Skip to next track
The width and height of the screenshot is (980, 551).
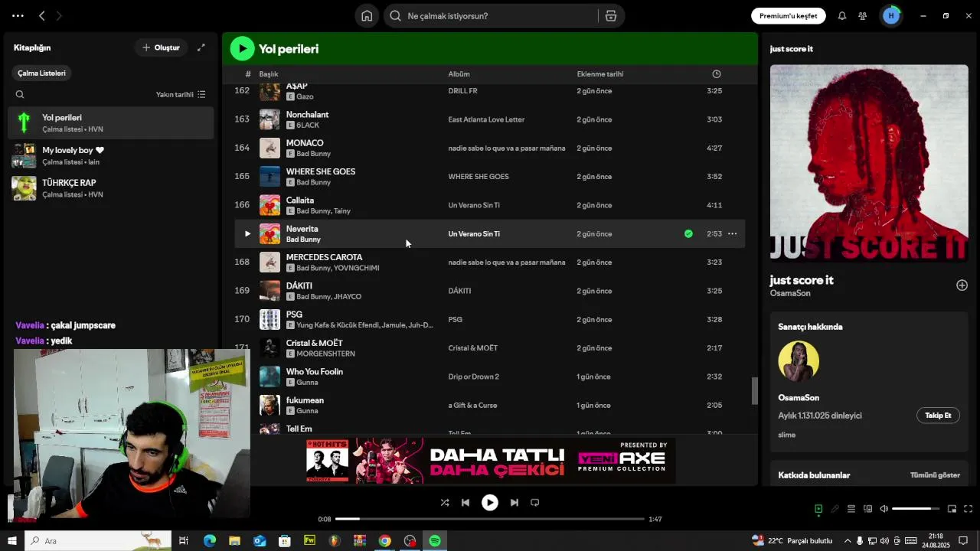click(514, 503)
